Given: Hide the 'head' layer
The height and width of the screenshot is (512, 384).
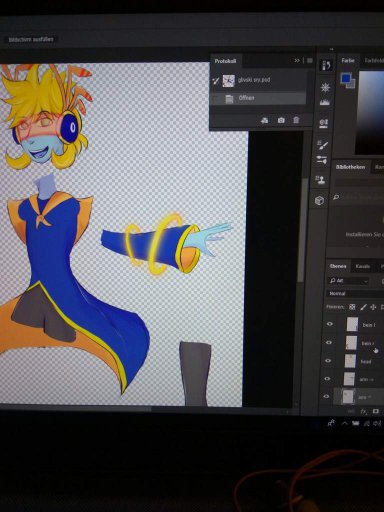Looking at the screenshot, I should 328,361.
